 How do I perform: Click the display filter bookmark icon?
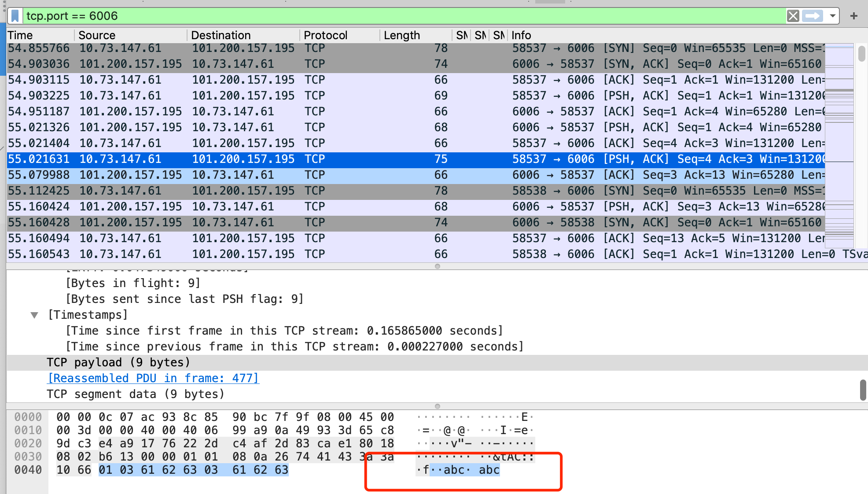point(15,16)
